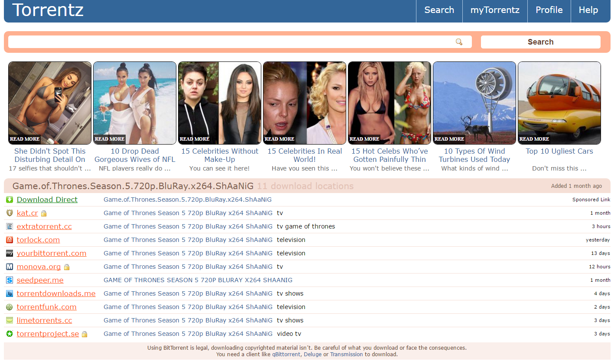Click '10 Drop Dead Gorgeous Wives of NFL' headline

[x=135, y=155]
